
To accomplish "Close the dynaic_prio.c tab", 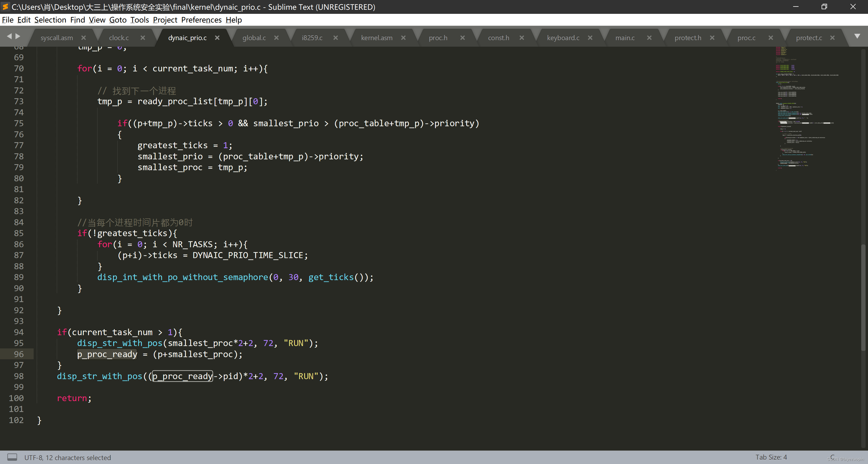I will pyautogui.click(x=217, y=38).
